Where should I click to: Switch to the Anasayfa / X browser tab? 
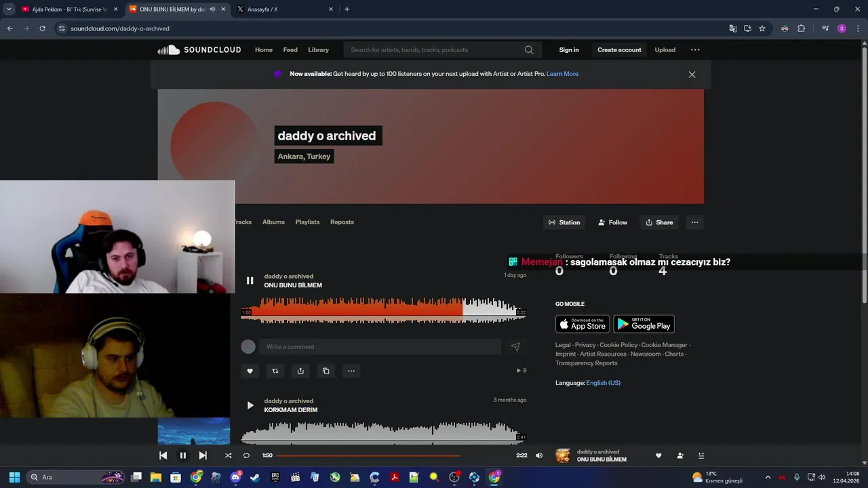tap(283, 9)
